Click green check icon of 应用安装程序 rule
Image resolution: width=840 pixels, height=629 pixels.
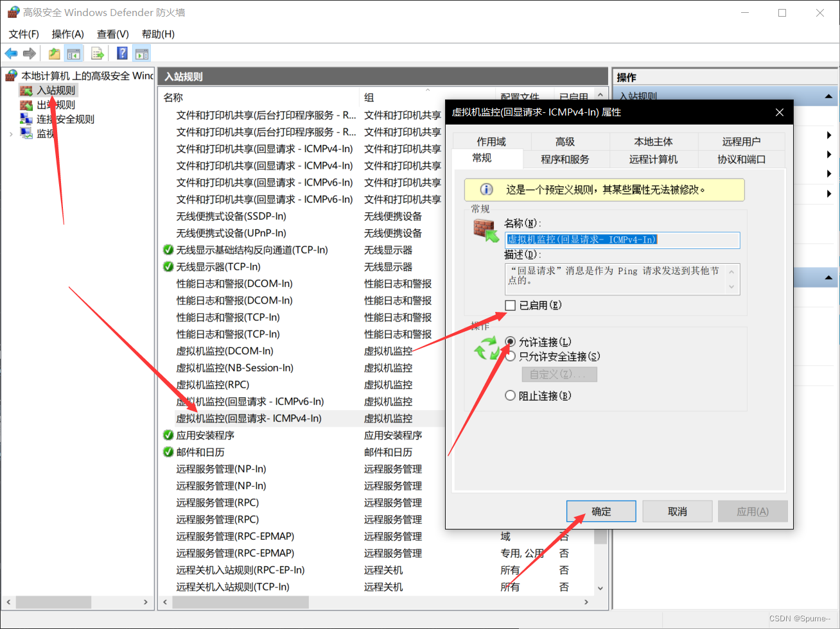click(x=168, y=435)
